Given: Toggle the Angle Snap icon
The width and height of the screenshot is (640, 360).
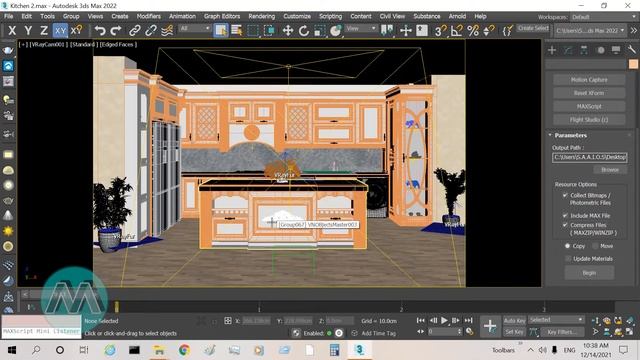Looking at the screenshot, I should click(457, 31).
